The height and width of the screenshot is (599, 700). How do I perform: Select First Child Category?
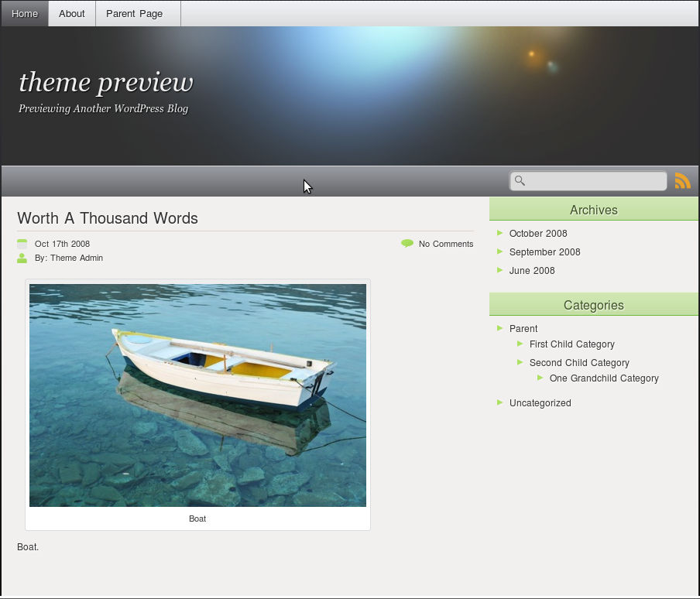[572, 344]
